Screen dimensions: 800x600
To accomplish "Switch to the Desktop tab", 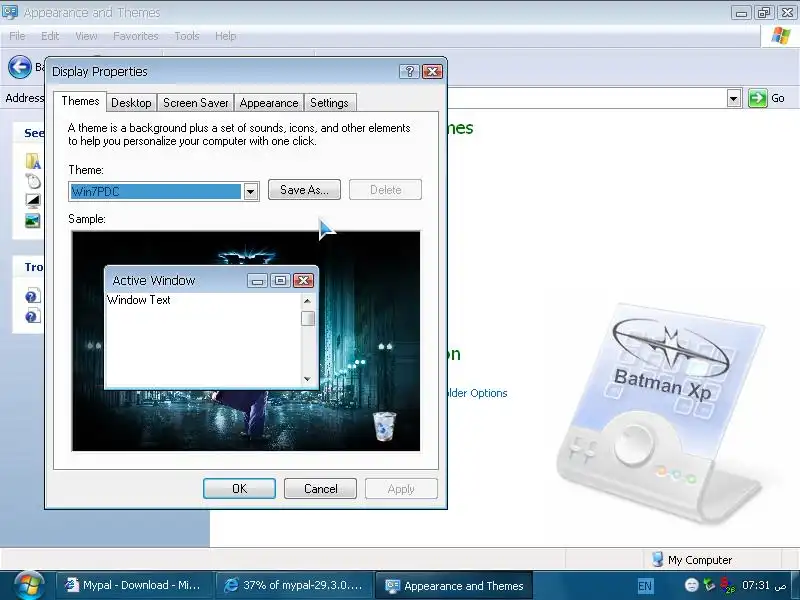I will point(131,103).
